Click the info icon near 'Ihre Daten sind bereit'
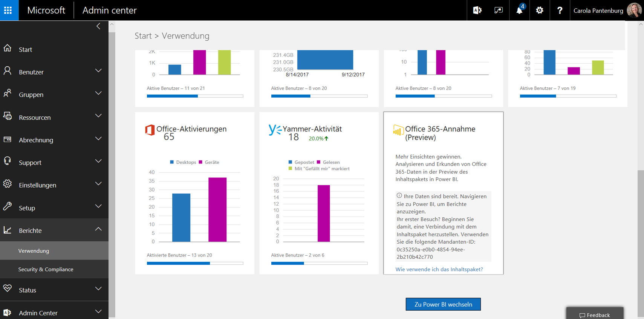The width and height of the screenshot is (644, 319). click(399, 195)
